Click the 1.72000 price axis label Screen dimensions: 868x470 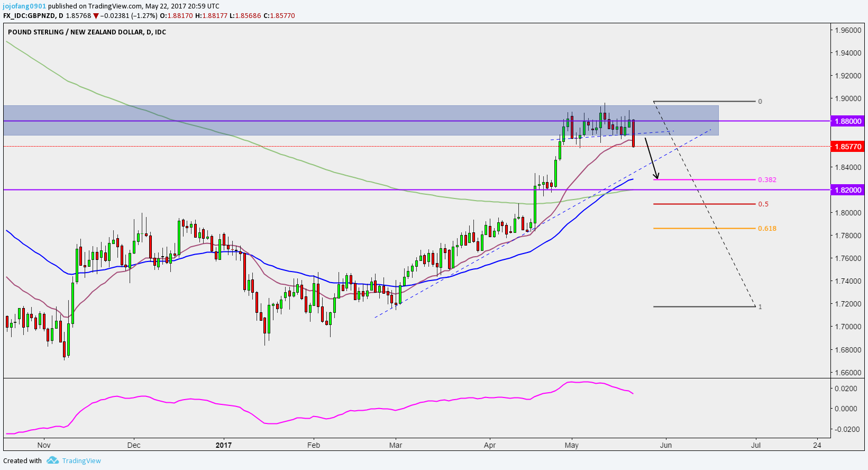click(x=848, y=304)
